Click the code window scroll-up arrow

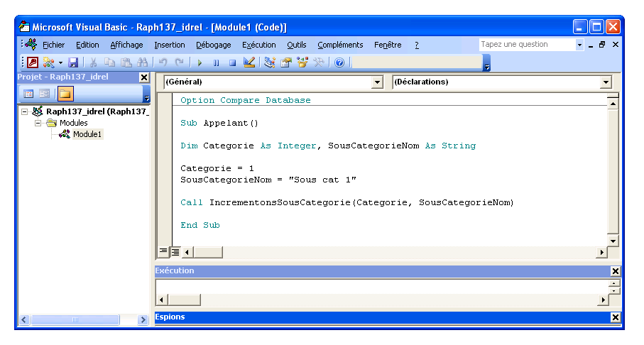(x=613, y=104)
